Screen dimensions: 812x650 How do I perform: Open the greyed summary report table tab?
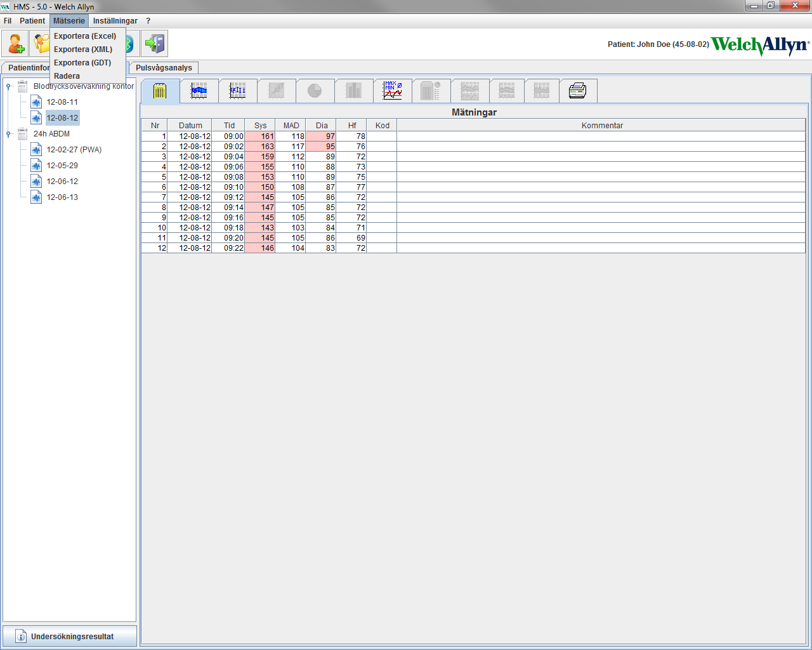click(x=431, y=91)
